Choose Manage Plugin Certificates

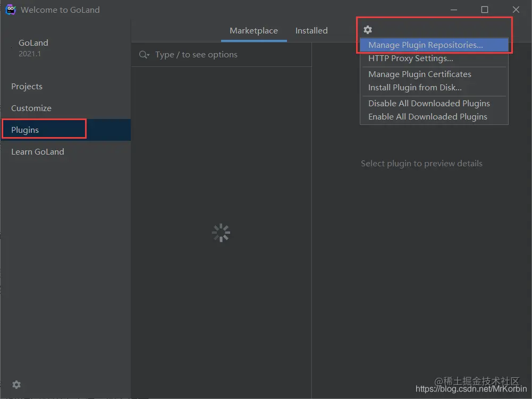pyautogui.click(x=434, y=74)
